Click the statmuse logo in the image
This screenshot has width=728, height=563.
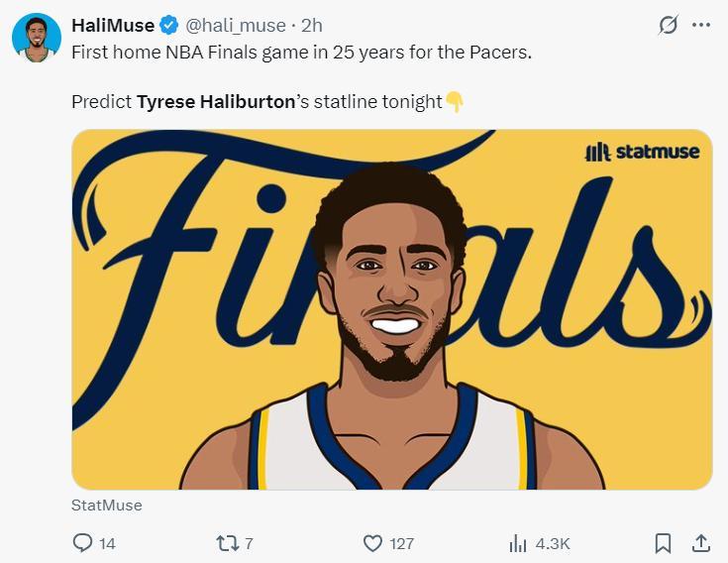click(x=643, y=152)
